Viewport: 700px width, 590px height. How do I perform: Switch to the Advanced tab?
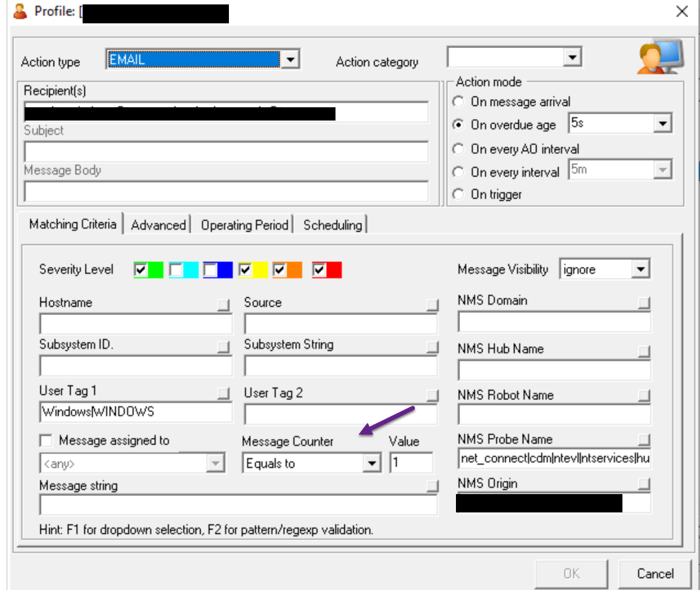(x=158, y=225)
